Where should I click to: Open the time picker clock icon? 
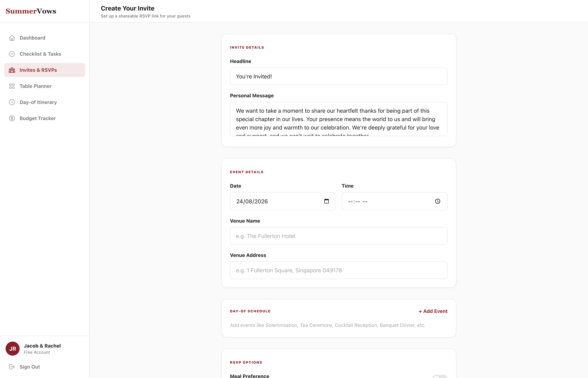[x=437, y=201]
